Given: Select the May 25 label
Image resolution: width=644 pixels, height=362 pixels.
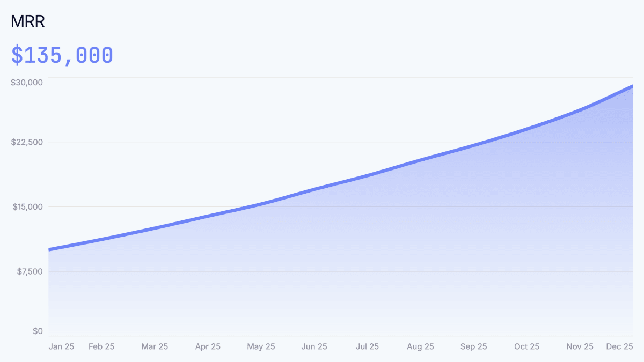Looking at the screenshot, I should [x=261, y=346].
